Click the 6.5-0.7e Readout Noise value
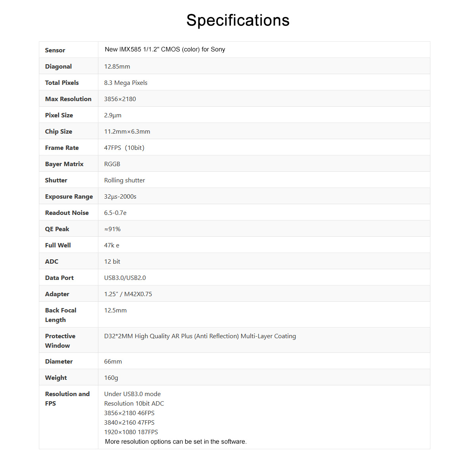This screenshot has height=452, width=476. tap(115, 213)
